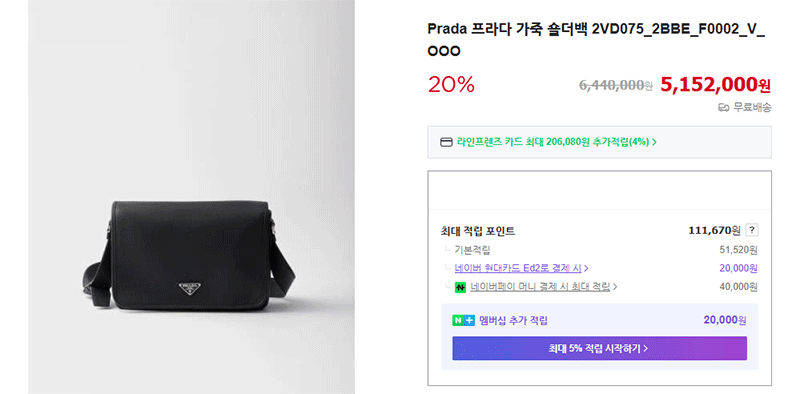Click the struck-through original price 6,440,000원
This screenshot has height=394, width=800.
click(616, 85)
